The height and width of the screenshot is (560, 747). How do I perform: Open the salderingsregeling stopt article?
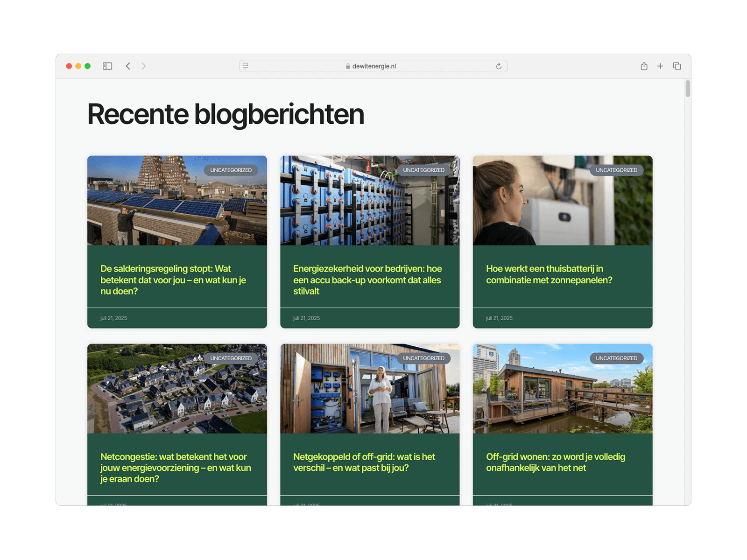[x=173, y=280]
